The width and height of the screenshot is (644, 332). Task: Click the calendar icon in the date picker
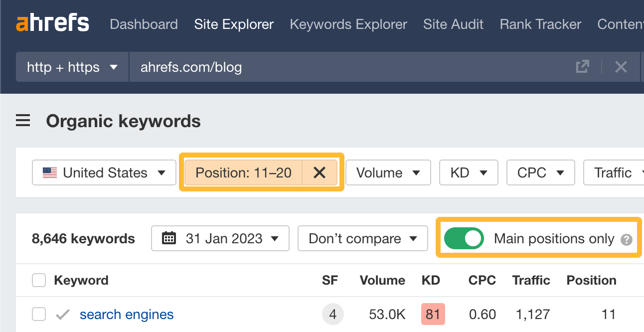pyautogui.click(x=169, y=238)
